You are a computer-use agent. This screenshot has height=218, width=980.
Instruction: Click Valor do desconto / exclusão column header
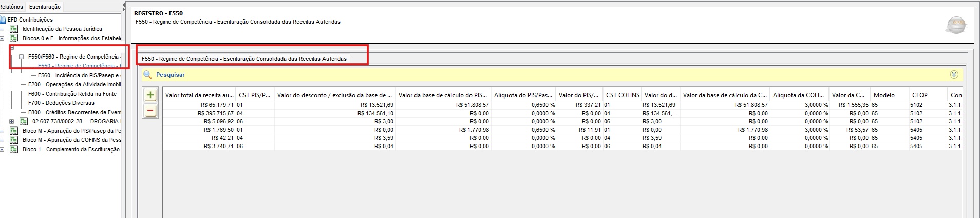(335, 95)
